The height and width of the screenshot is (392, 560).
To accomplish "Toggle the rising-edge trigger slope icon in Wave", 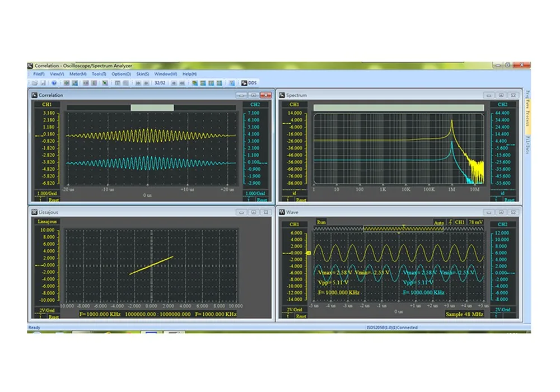I will (450, 222).
